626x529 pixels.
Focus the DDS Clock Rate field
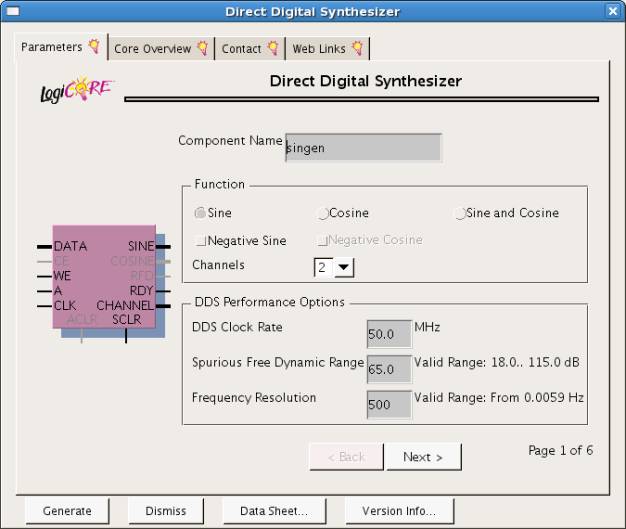point(388,334)
